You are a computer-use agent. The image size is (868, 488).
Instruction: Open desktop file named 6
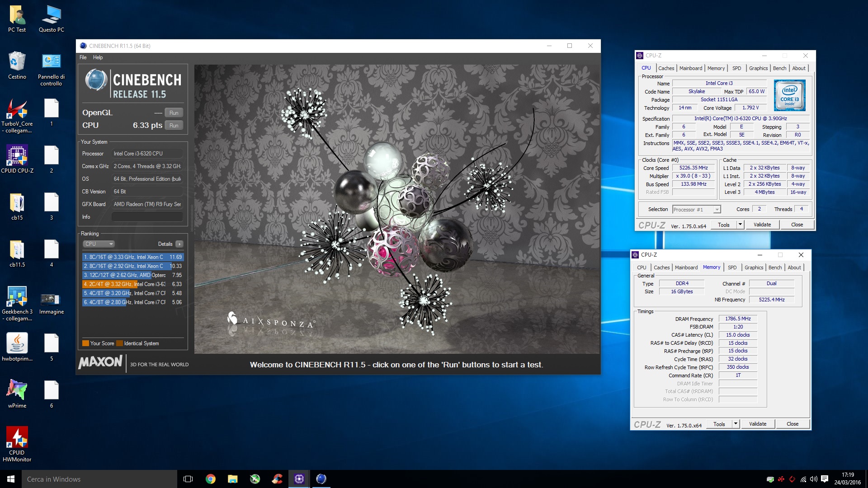[x=51, y=394]
